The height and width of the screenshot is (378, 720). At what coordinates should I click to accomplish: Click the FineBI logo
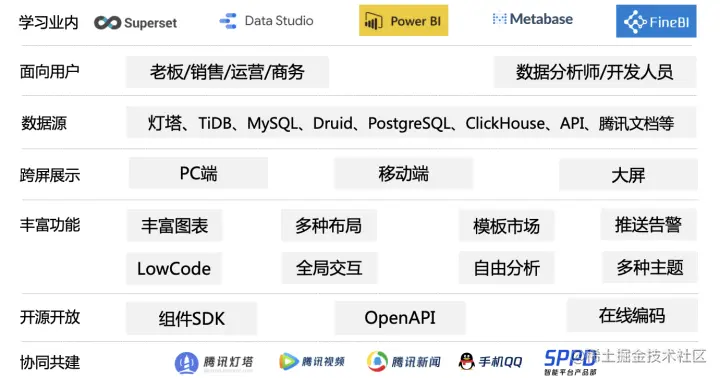coord(656,21)
